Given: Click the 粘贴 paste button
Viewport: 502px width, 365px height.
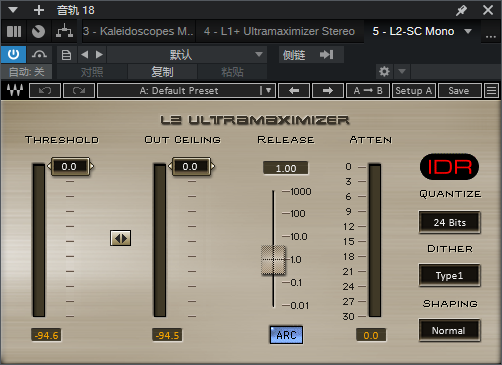Looking at the screenshot, I should click(232, 72).
